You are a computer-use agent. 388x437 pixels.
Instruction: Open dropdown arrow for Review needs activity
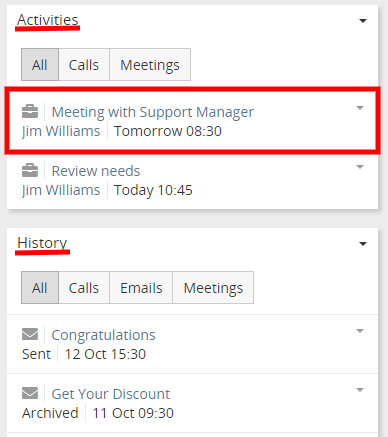click(x=360, y=167)
